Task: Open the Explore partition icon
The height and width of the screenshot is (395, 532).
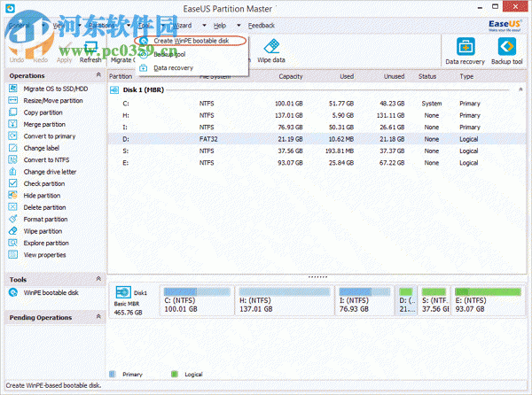Action: [13, 243]
